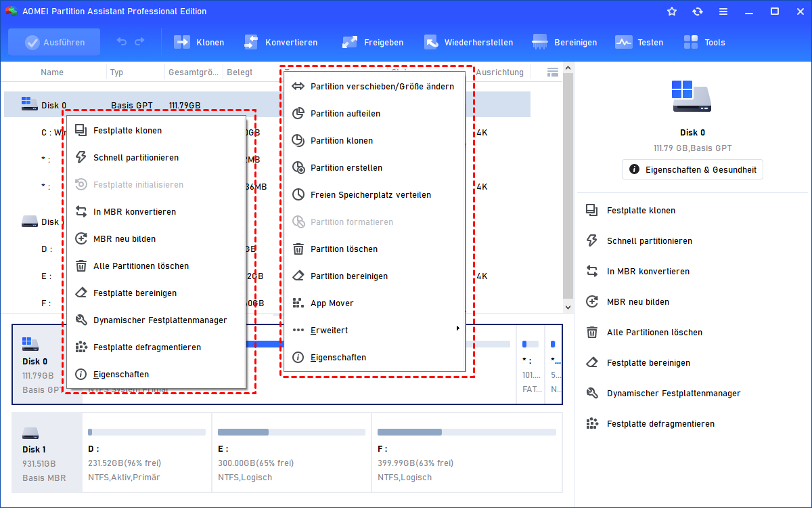Choose In MBR konvertieren in context menu
Image resolution: width=812 pixels, height=508 pixels.
point(156,211)
